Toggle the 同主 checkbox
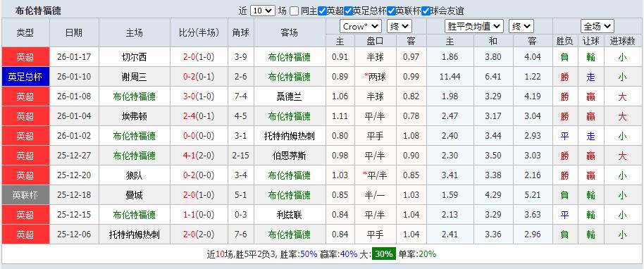The image size is (644, 269). [294, 11]
